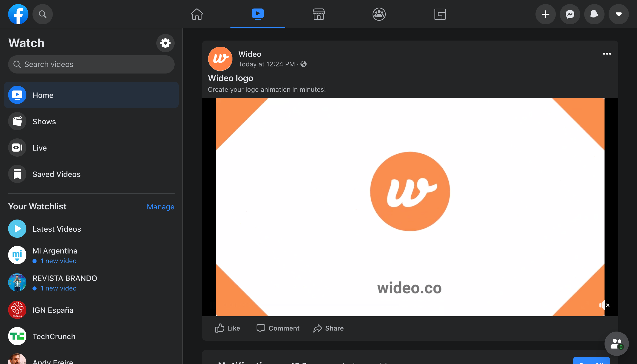Open the Wideo post options menu
Image resolution: width=637 pixels, height=364 pixels.
click(x=607, y=54)
